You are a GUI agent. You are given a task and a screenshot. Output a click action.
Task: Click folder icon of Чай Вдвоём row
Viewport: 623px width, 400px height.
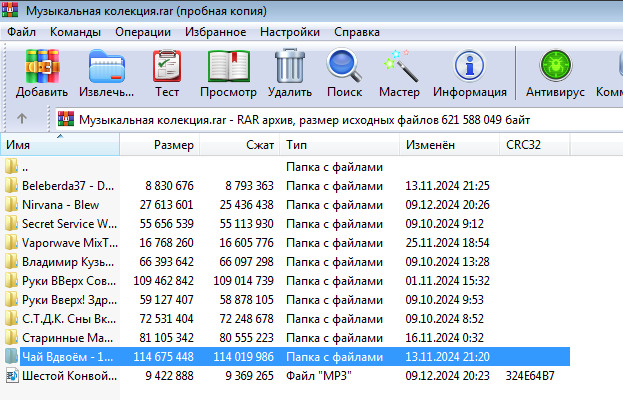[x=12, y=356]
